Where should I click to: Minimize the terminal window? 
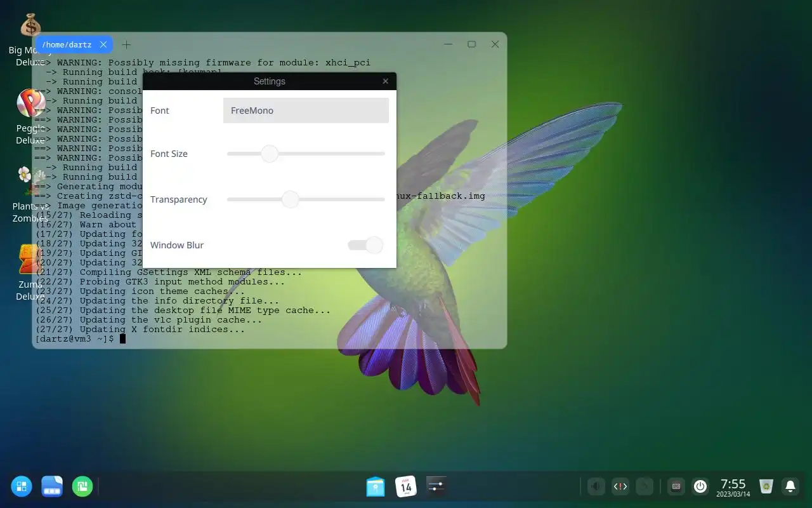(x=448, y=44)
